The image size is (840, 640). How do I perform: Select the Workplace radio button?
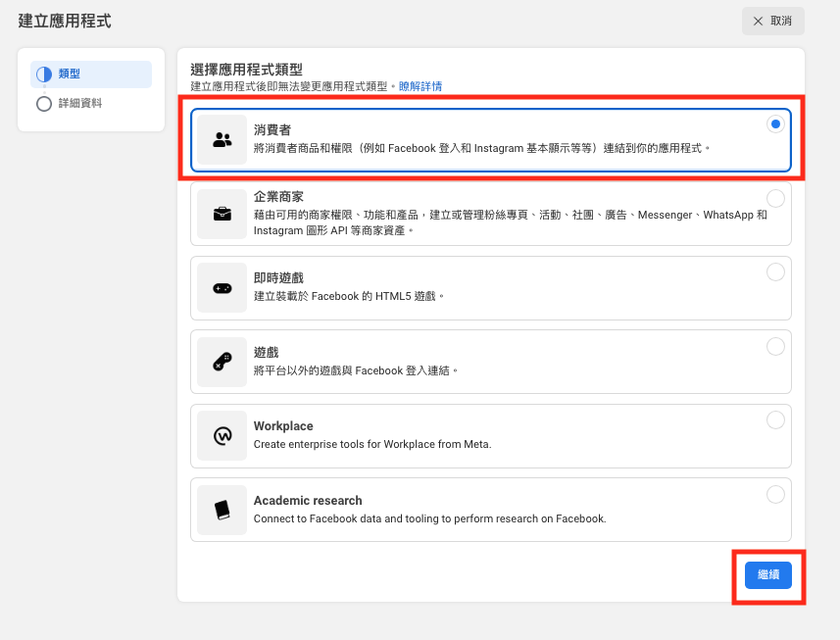tap(775, 420)
